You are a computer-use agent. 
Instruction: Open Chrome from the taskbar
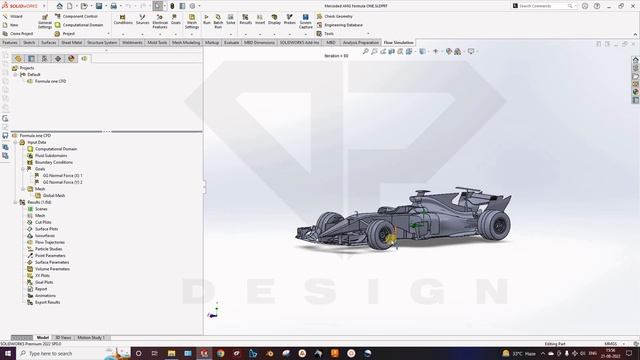point(220,353)
